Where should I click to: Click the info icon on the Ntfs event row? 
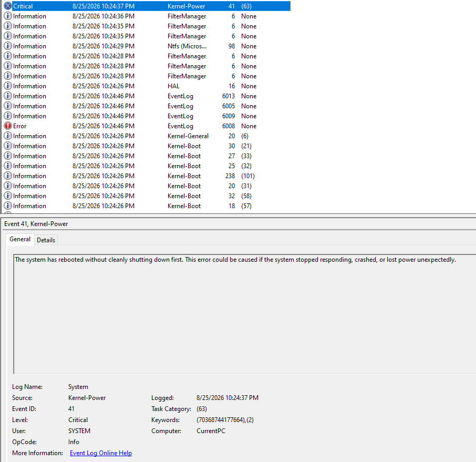tap(7, 46)
